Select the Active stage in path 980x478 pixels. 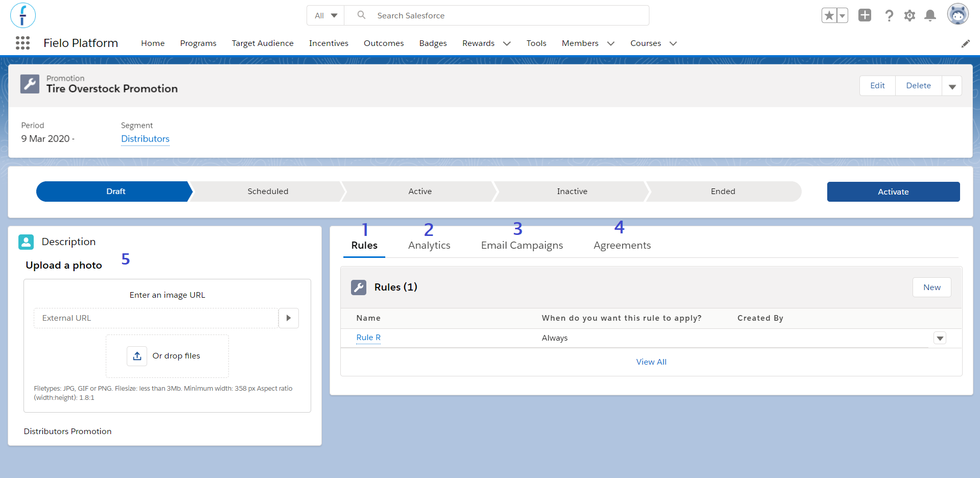coord(420,192)
